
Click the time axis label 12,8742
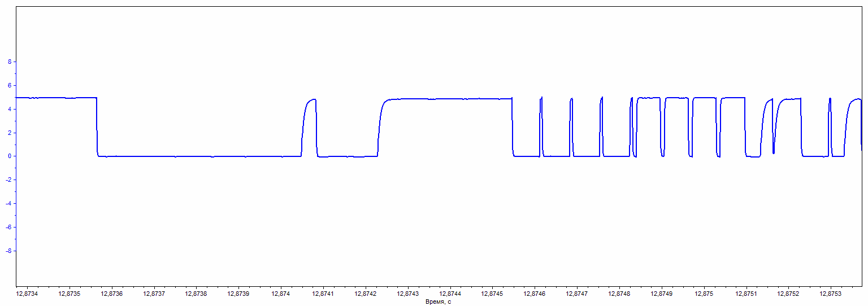coord(366,294)
